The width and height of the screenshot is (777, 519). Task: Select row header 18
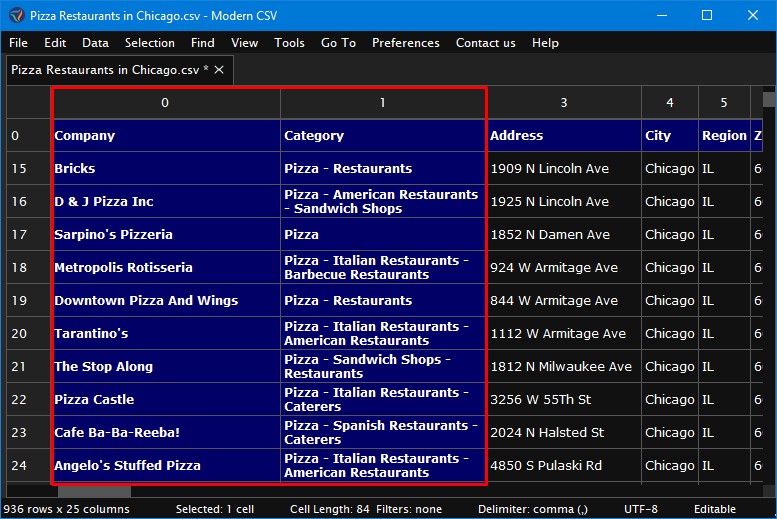28,268
